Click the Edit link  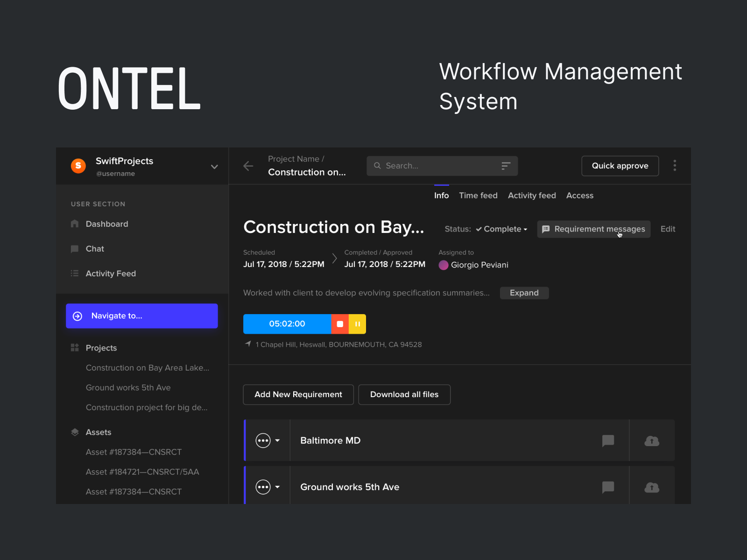(x=668, y=229)
